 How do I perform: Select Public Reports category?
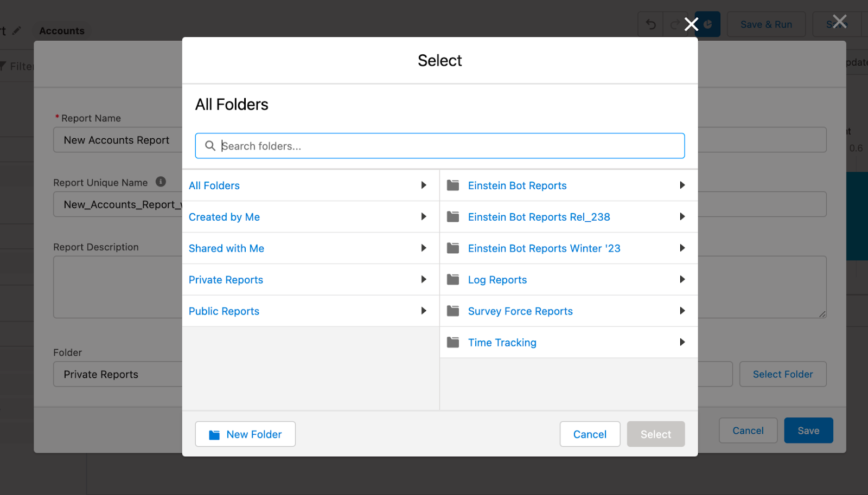tap(224, 311)
